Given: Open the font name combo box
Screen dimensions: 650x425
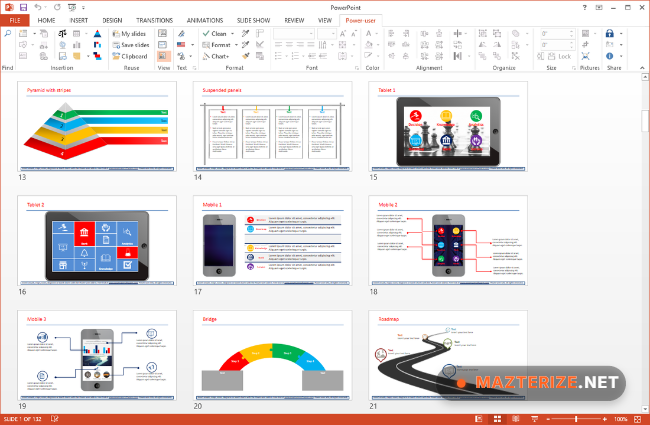Looking at the screenshot, I should (x=293, y=34).
